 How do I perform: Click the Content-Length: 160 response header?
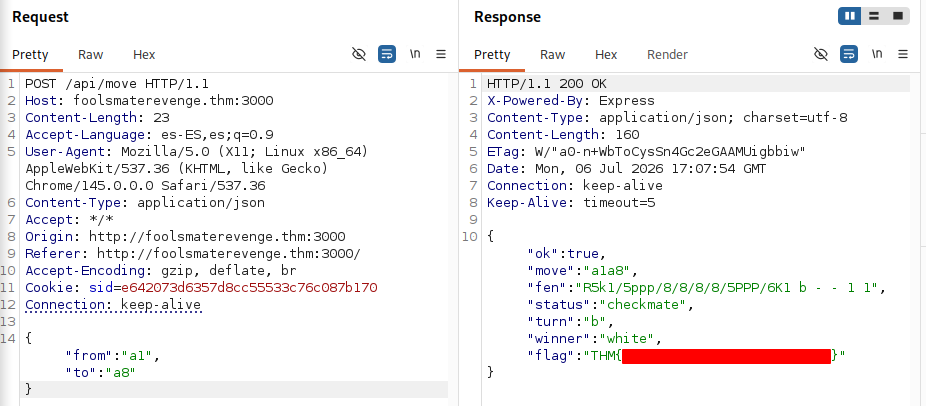tap(563, 135)
